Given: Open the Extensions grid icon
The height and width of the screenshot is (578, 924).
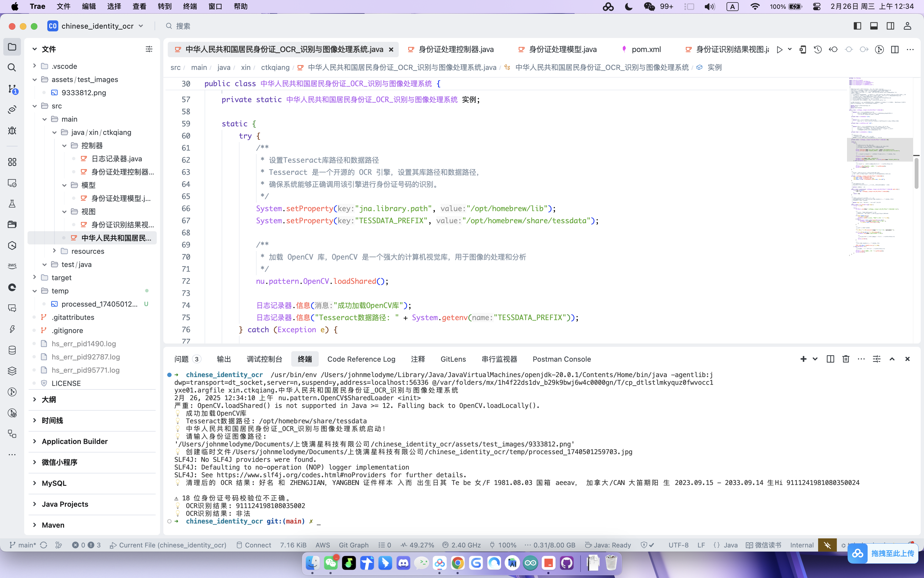Looking at the screenshot, I should (x=12, y=162).
